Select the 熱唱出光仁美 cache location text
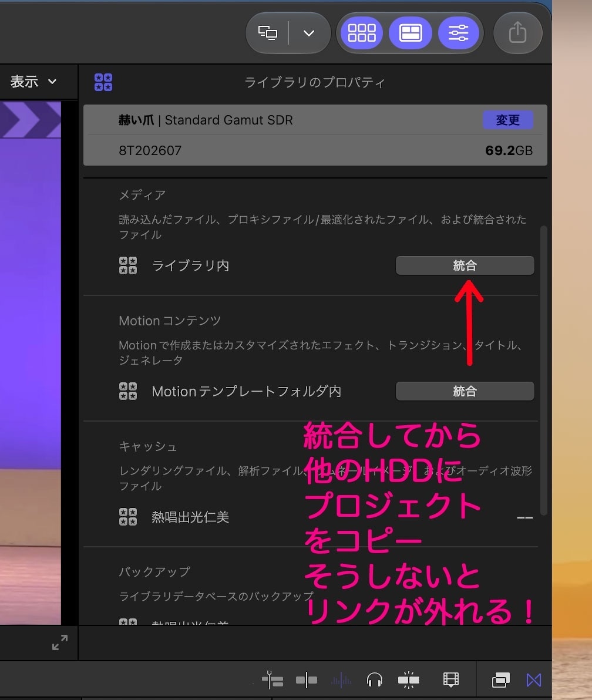Viewport: 592px width, 700px height. (x=190, y=517)
